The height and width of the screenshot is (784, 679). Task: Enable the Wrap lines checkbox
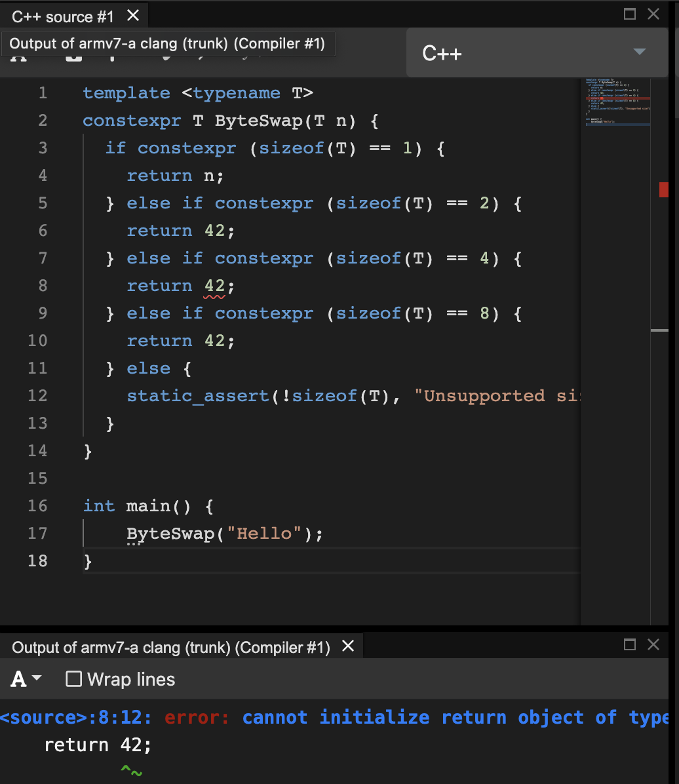(74, 679)
